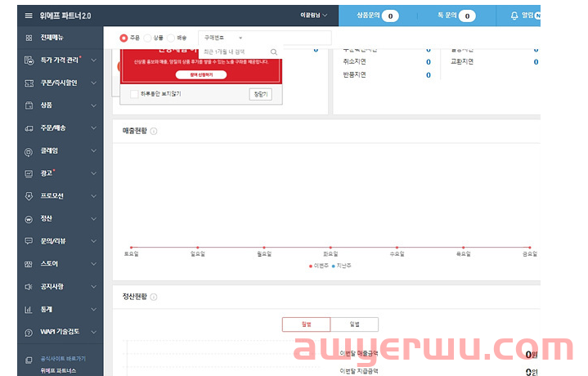Image resolution: width=588 pixels, height=376 pixels.
Task: Switch to the 월별 tab
Action: (307, 325)
